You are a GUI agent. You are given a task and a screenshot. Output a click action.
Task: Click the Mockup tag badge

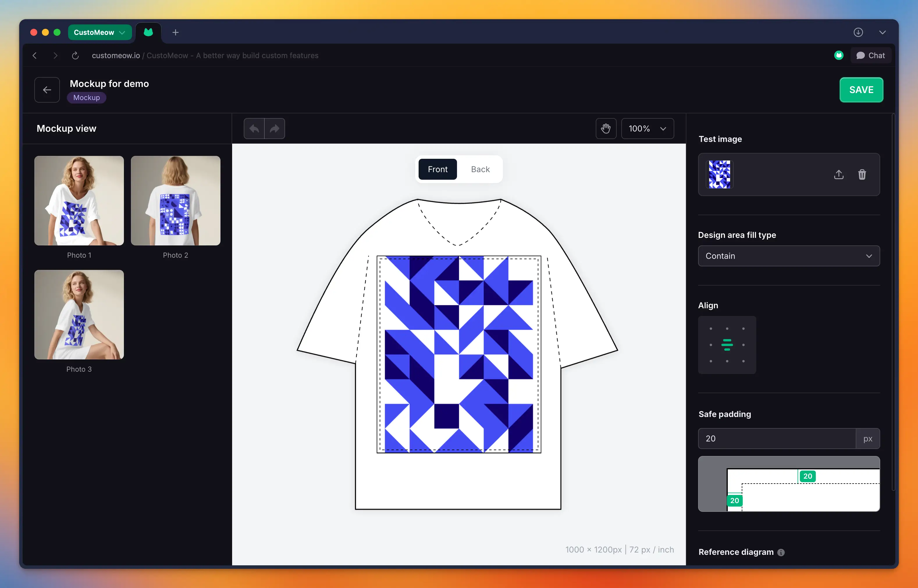tap(87, 98)
